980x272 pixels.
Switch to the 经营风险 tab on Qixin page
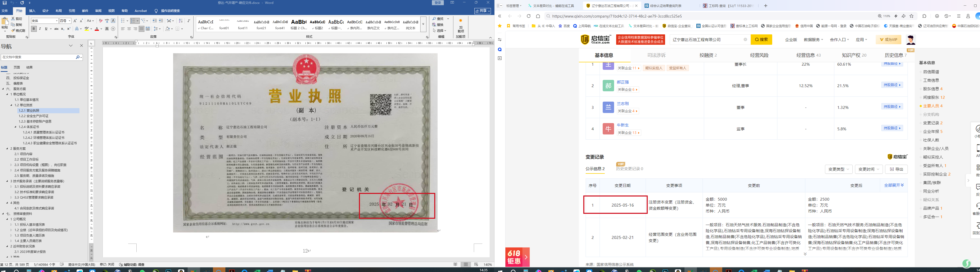tap(759, 56)
